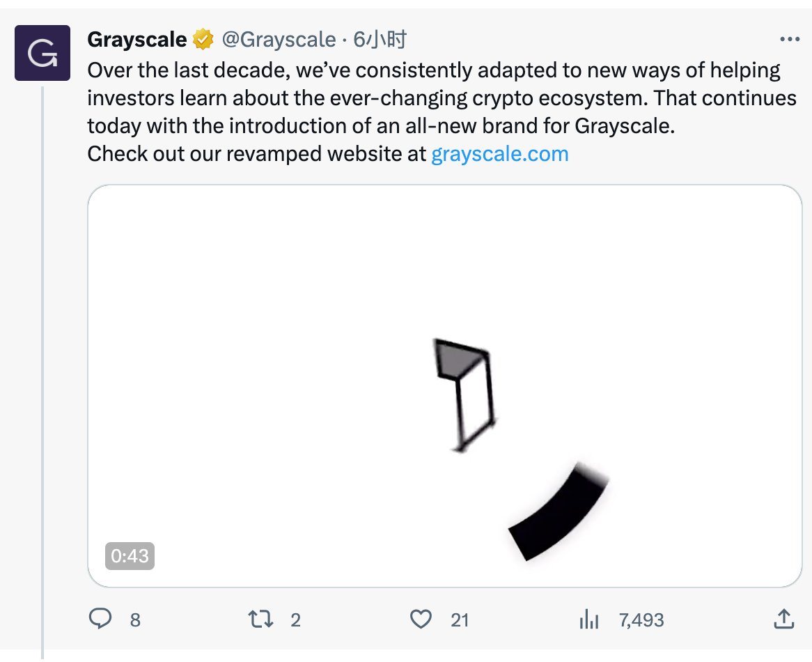Like the tweet with the heart icon
This screenshot has height=662, width=812.
pos(420,619)
